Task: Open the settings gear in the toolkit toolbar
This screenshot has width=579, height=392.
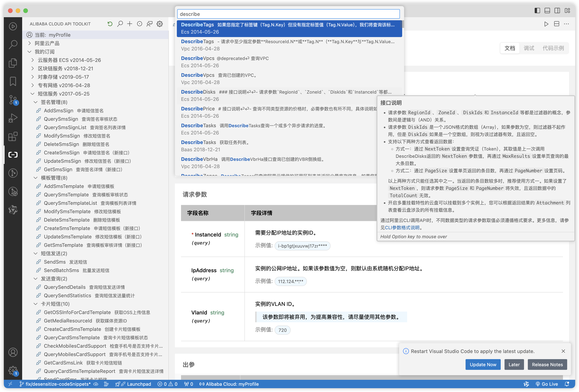Action: point(159,24)
